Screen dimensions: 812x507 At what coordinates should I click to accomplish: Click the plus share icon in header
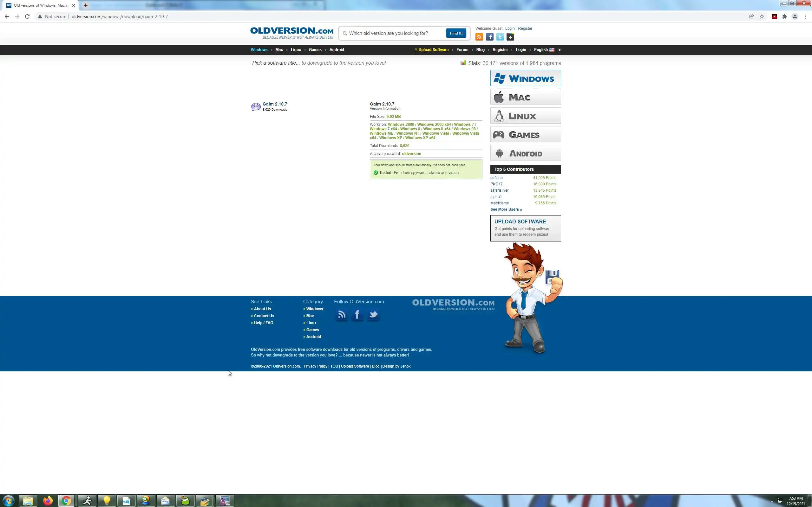pos(510,37)
